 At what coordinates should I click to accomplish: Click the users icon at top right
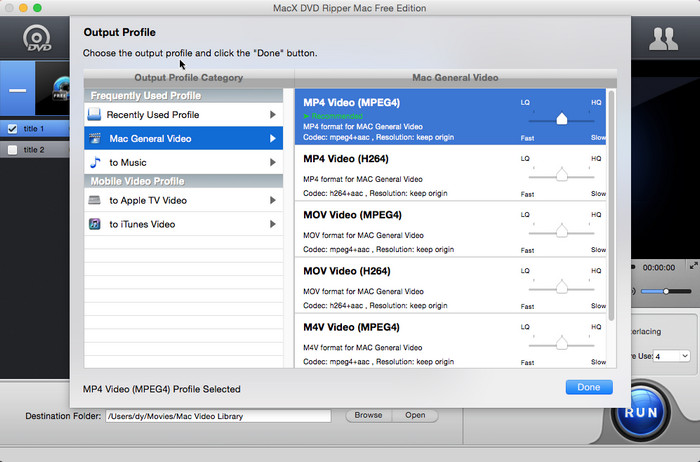[x=663, y=39]
